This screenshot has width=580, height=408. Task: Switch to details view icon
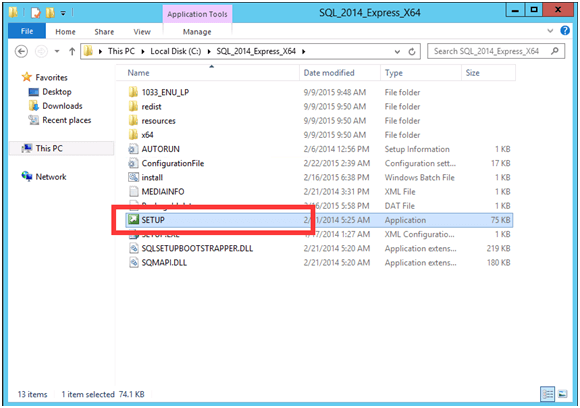point(547,394)
